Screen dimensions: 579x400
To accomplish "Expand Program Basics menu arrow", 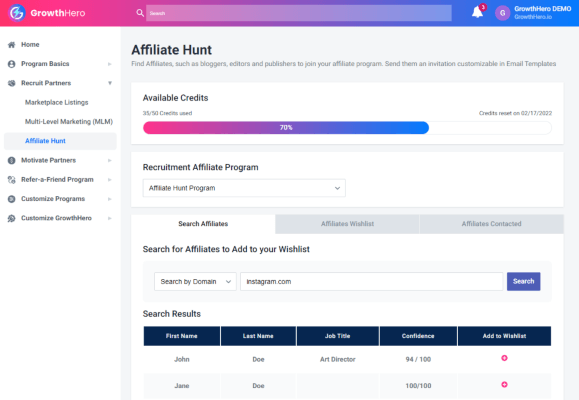I will point(110,64).
